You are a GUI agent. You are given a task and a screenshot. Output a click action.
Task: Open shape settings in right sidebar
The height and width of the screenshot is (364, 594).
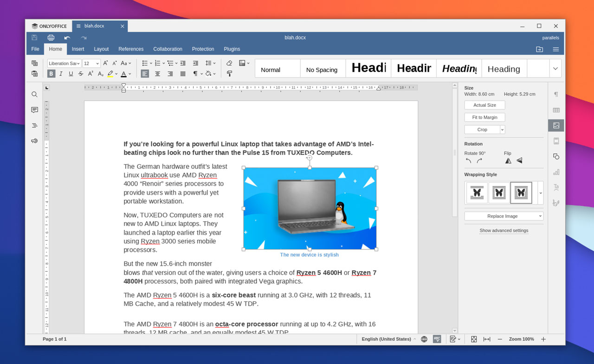[x=556, y=156]
